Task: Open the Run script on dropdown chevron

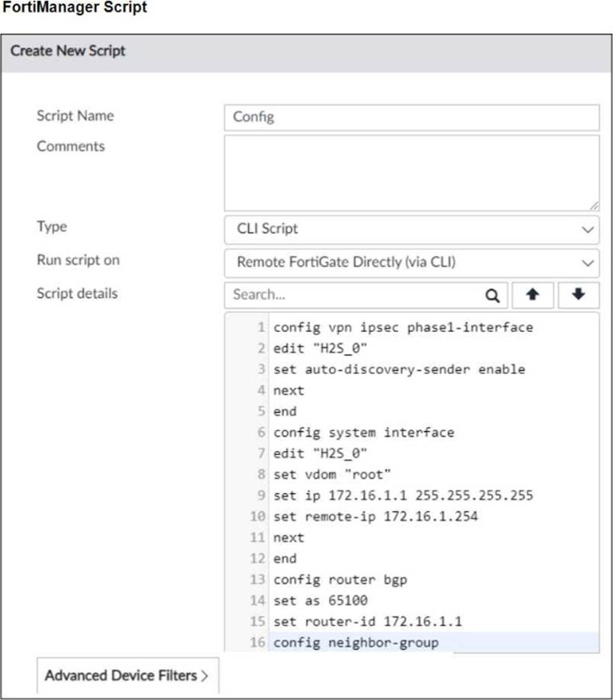Action: click(x=588, y=263)
